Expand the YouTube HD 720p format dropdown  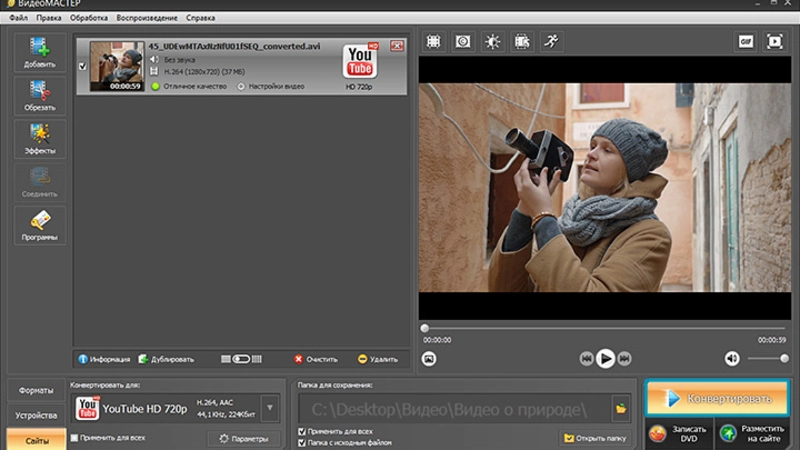(x=269, y=407)
